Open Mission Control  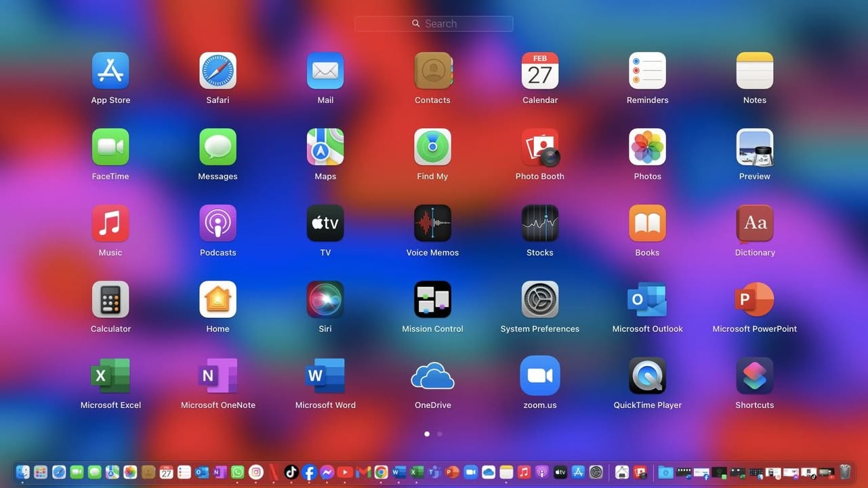coord(433,300)
